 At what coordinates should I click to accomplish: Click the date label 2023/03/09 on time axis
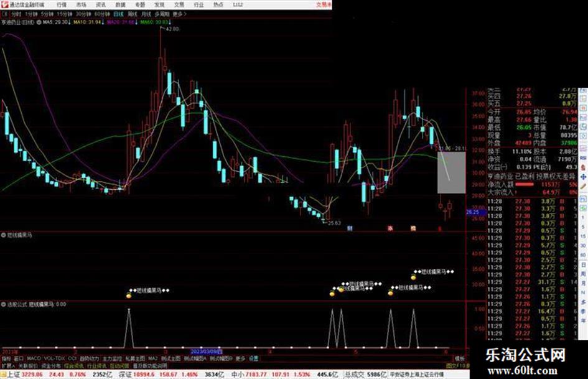tap(206, 352)
